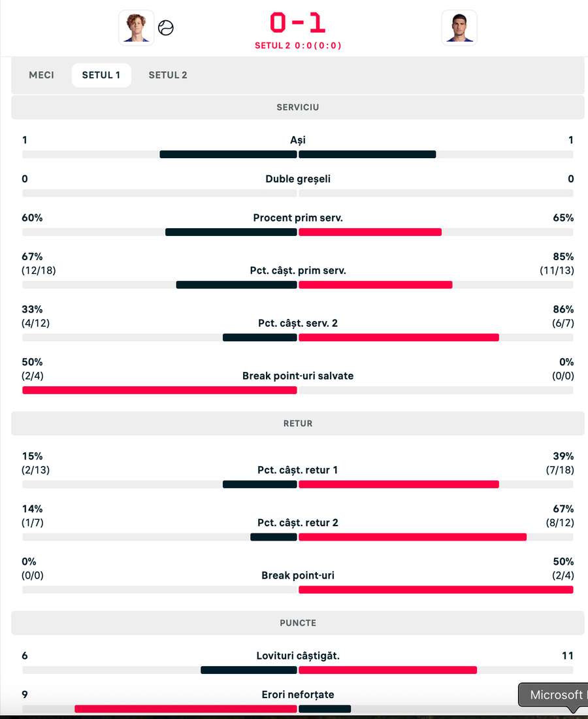Viewport: 588px width, 719px height.
Task: Switch to the MECI tab
Action: click(41, 75)
